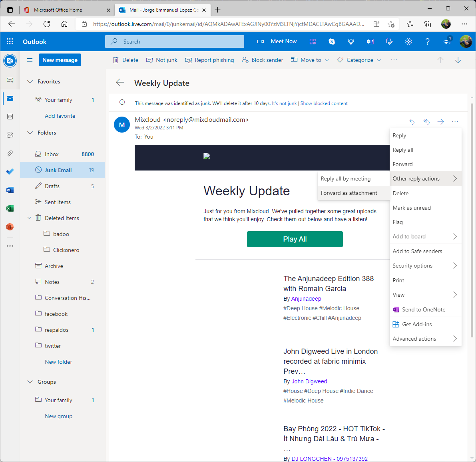Expand the Add to board submenu
Screen dimensions: 476x462
[x=426, y=237]
